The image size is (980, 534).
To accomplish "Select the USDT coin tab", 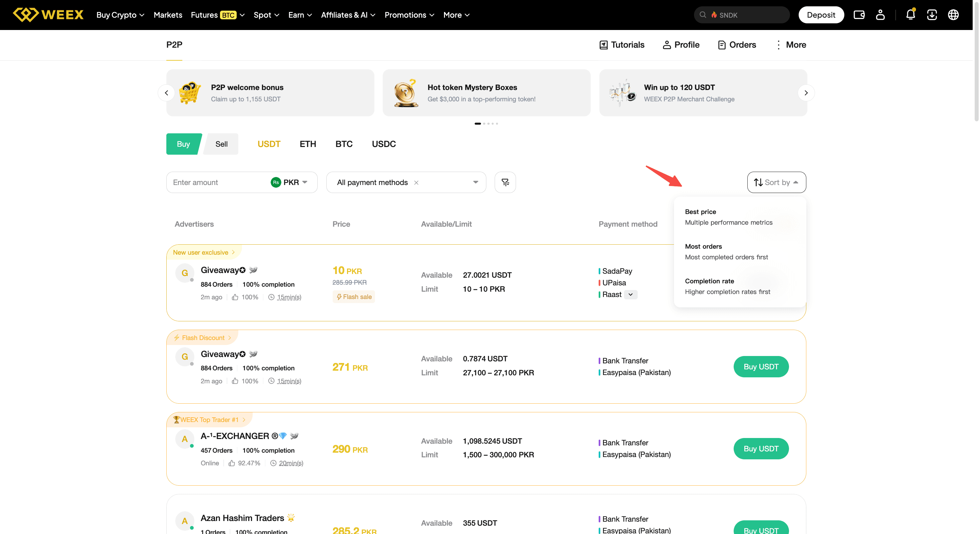I will click(x=269, y=144).
